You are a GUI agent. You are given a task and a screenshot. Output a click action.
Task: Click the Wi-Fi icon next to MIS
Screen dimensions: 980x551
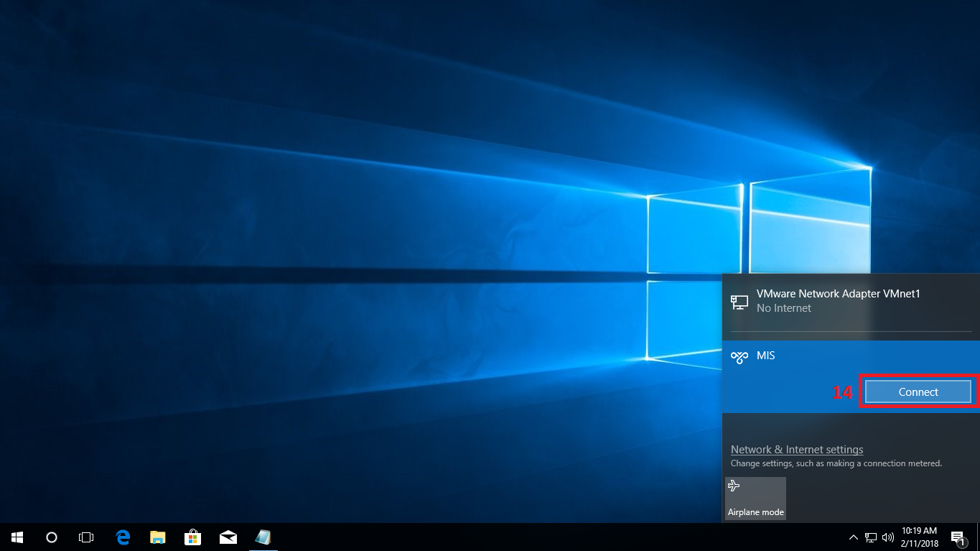click(739, 356)
